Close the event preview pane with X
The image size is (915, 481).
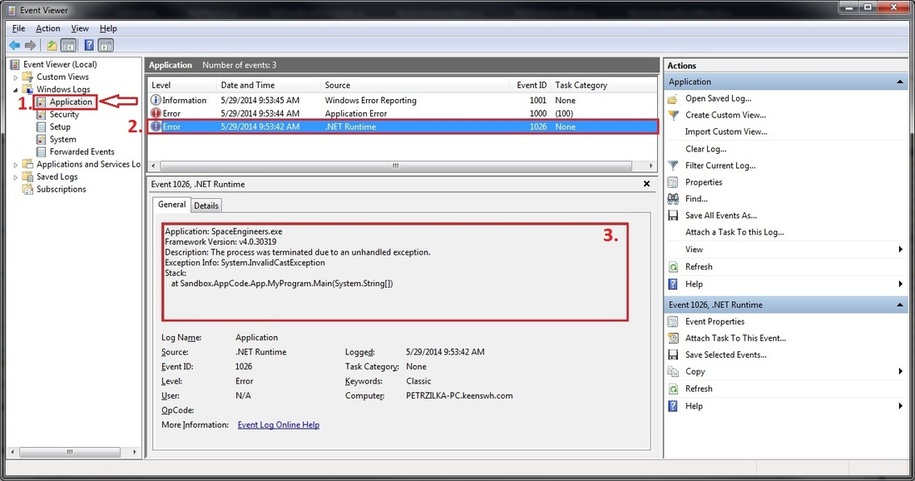click(647, 185)
